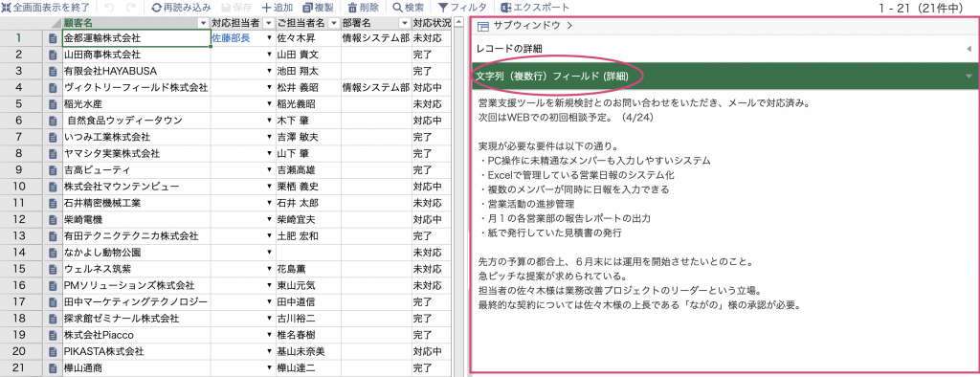This screenshot has height=377, width=980.
Task: Click the 対応状況 column header
Action: (431, 23)
